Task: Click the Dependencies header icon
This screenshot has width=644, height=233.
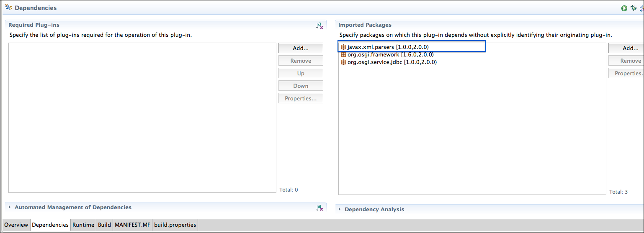Action: [8, 8]
